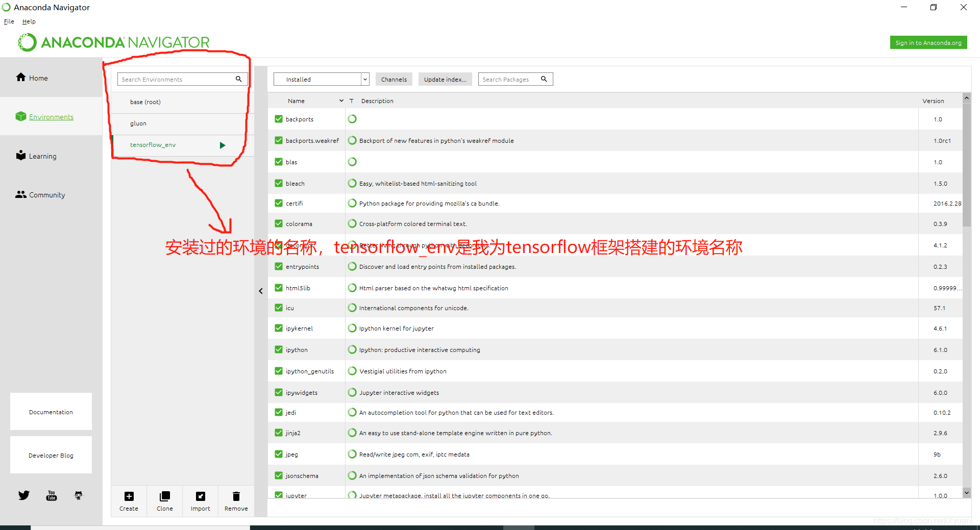Open Anaconda YouTube link icon
This screenshot has width=980, height=530.
pyautogui.click(x=52, y=495)
